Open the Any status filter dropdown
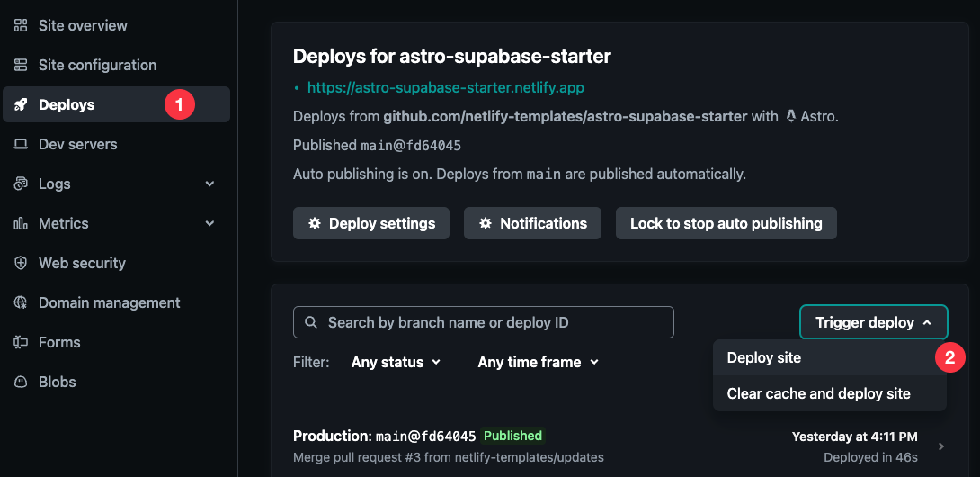The height and width of the screenshot is (477, 980). coord(396,362)
